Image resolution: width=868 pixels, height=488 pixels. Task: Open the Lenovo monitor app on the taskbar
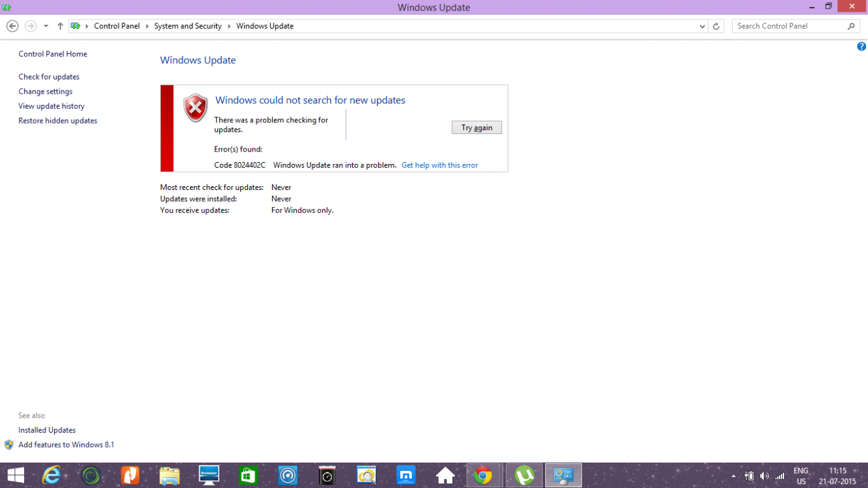pos(209,476)
